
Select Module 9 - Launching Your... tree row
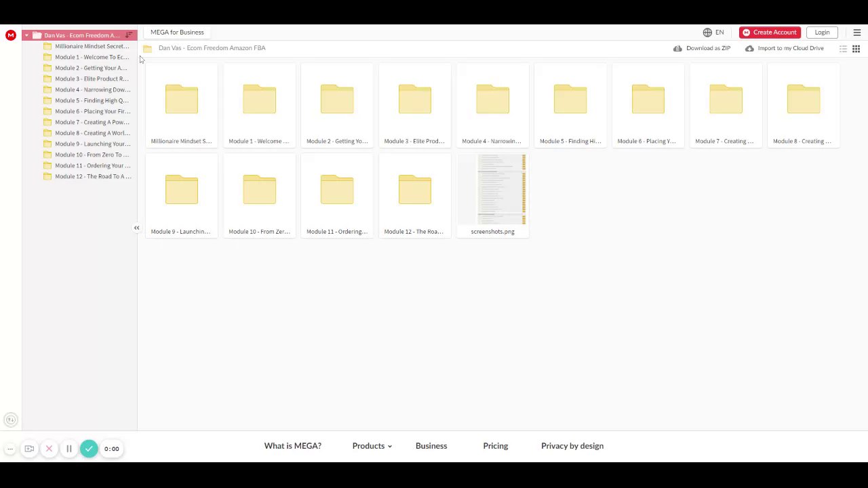(x=80, y=144)
